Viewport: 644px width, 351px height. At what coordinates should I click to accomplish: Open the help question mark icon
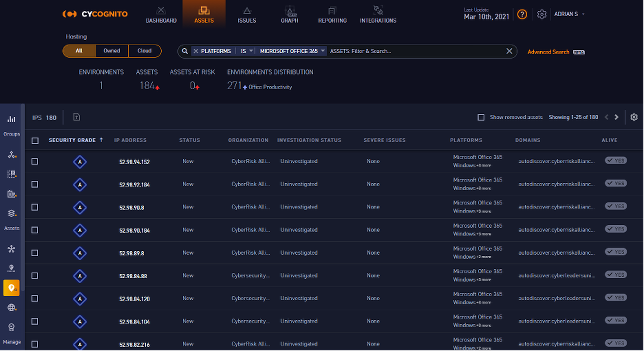point(522,14)
